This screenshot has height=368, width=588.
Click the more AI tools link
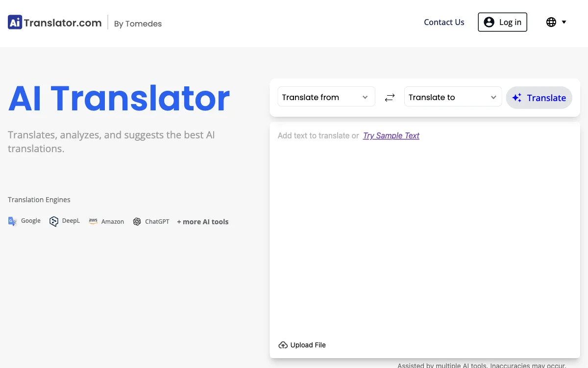coord(202,221)
